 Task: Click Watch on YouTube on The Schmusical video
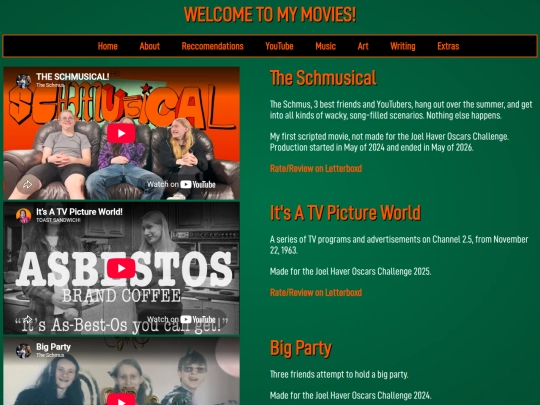181,185
